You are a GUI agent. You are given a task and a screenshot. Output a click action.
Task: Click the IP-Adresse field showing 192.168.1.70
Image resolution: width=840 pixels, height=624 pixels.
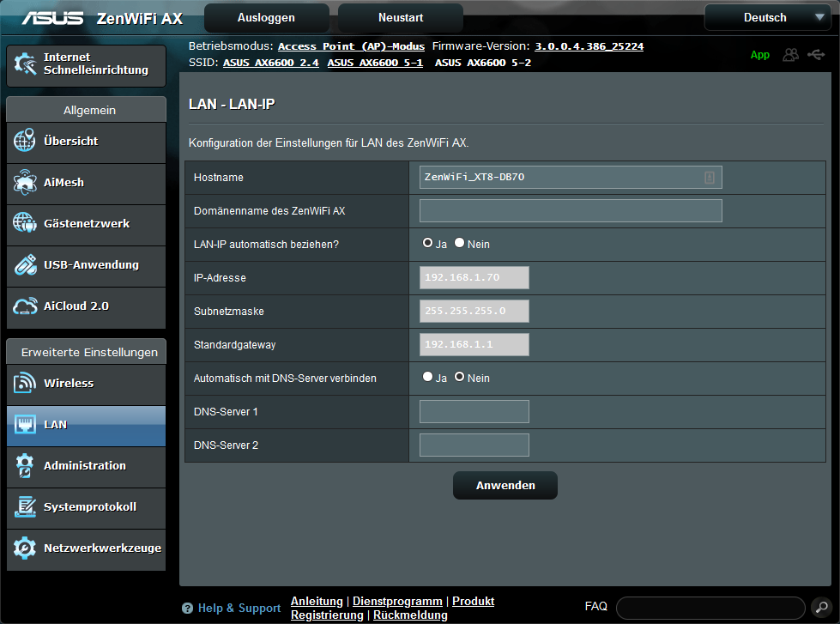tap(474, 278)
